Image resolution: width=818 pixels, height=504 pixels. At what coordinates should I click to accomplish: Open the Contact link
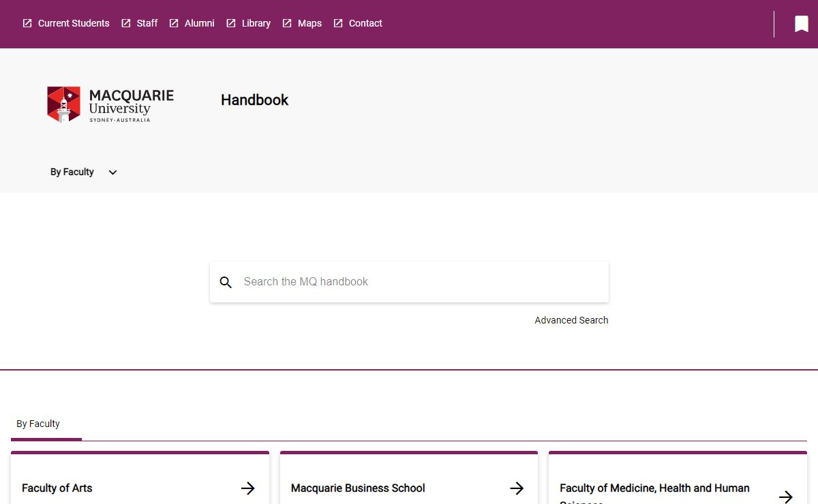[365, 23]
